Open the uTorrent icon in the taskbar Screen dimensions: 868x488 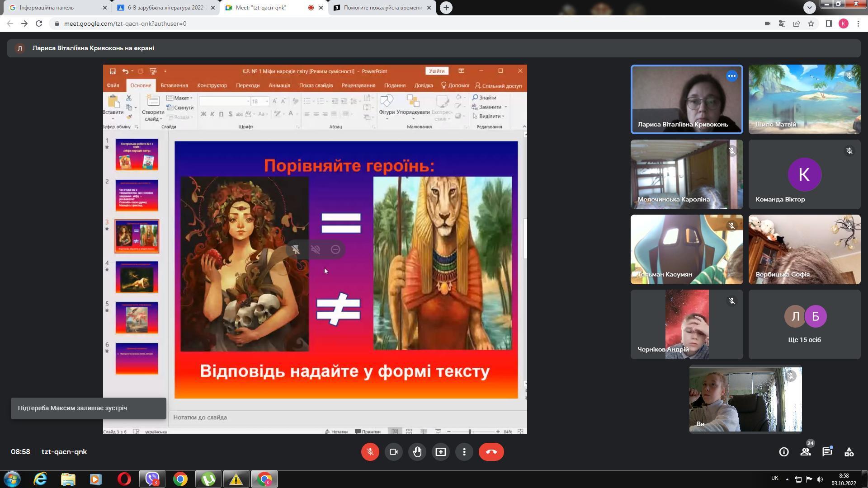pyautogui.click(x=208, y=479)
